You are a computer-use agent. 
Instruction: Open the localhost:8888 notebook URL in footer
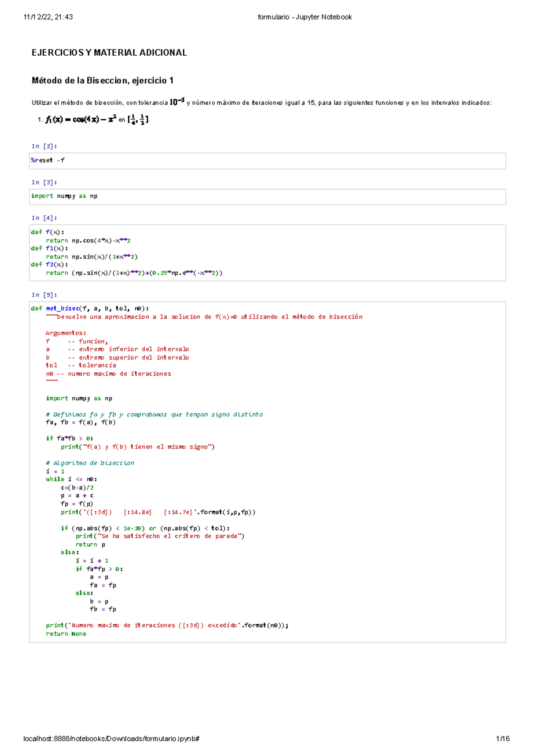[111, 739]
